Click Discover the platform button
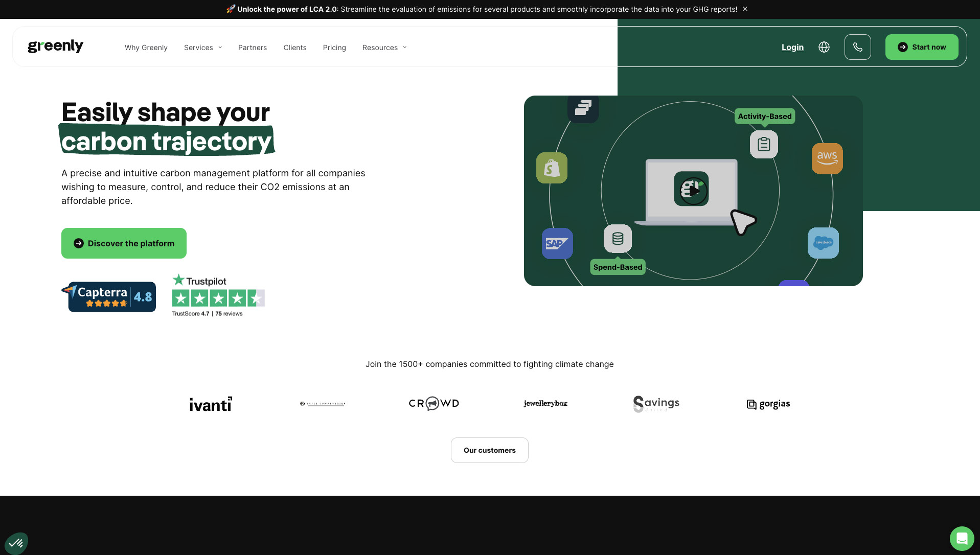This screenshot has height=555, width=980. click(124, 243)
